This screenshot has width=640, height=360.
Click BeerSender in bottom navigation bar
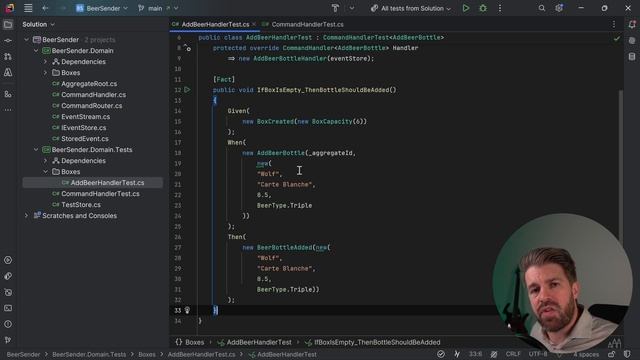point(23,355)
